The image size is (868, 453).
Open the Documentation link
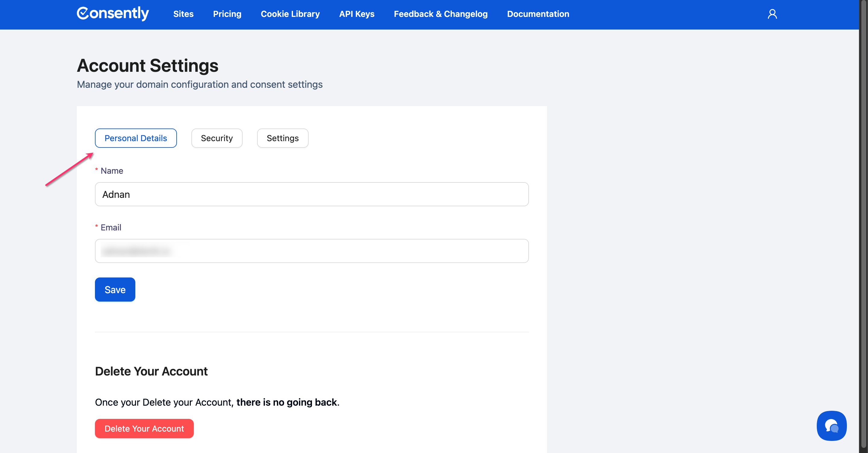[x=538, y=14]
